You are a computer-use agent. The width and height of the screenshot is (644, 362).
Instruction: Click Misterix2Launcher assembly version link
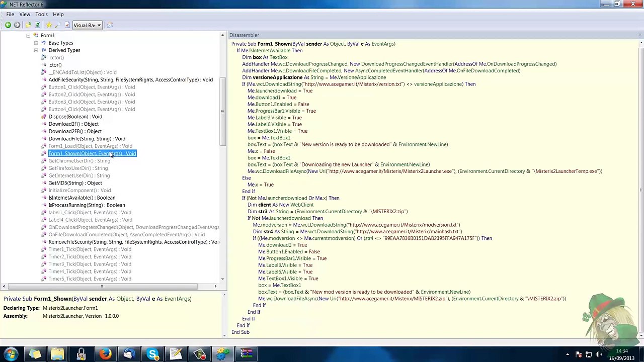pyautogui.click(x=81, y=316)
